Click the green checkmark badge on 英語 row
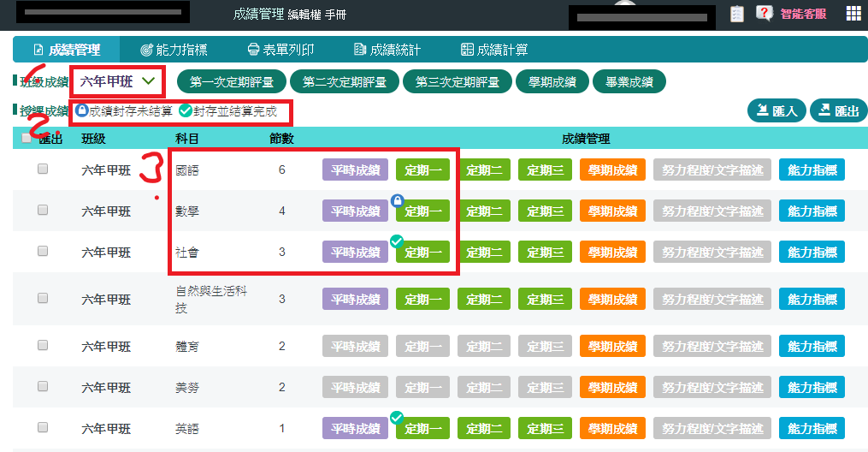This screenshot has width=868, height=452. (x=397, y=418)
